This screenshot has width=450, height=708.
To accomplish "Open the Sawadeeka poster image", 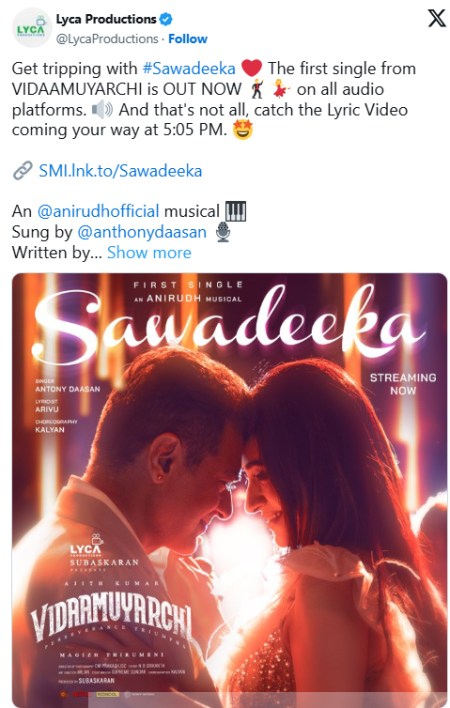I will point(229,490).
